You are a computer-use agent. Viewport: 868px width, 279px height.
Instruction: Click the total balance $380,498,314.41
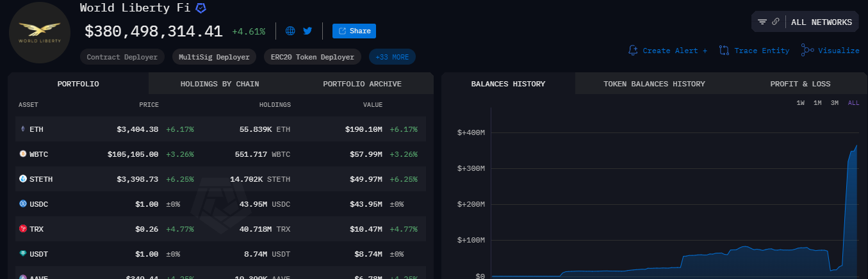pyautogui.click(x=154, y=31)
